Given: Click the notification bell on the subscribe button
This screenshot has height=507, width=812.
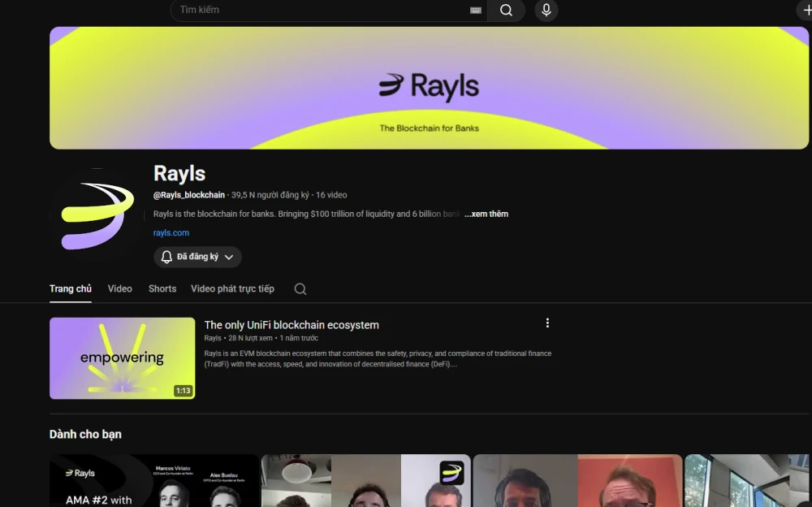Looking at the screenshot, I should (x=167, y=257).
